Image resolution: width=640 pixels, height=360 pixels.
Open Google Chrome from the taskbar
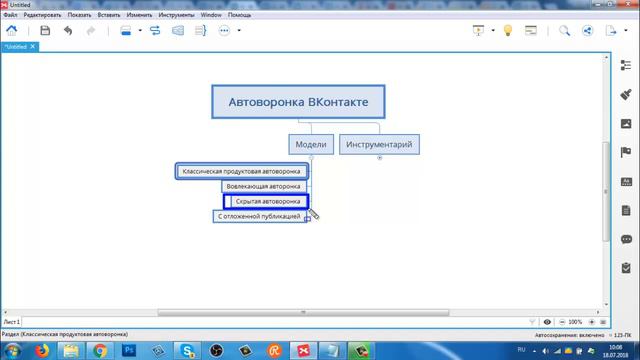pos(100,351)
